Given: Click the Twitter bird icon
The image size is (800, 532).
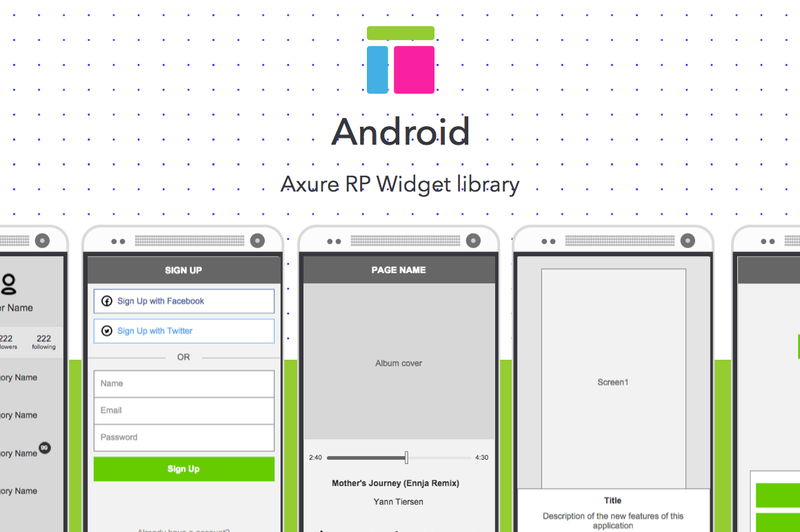Looking at the screenshot, I should [x=107, y=331].
